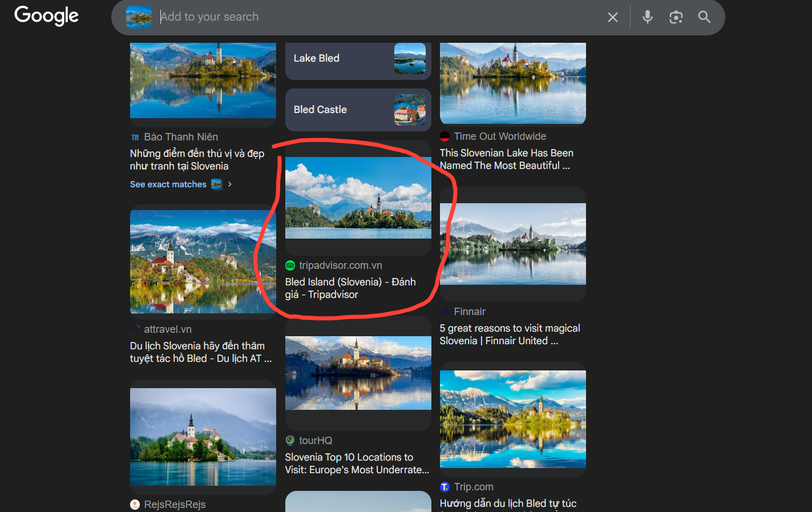
Task: Clear the search with the X icon
Action: pos(613,17)
